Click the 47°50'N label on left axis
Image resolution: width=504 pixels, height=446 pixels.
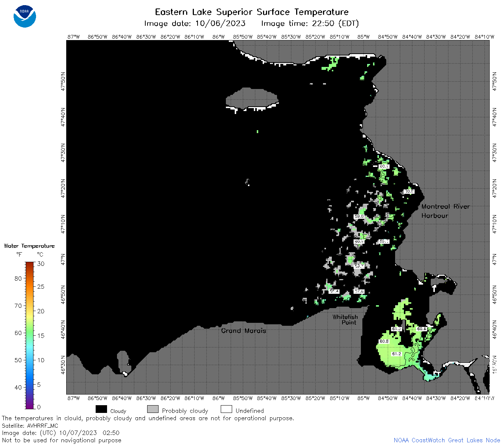pyautogui.click(x=63, y=81)
